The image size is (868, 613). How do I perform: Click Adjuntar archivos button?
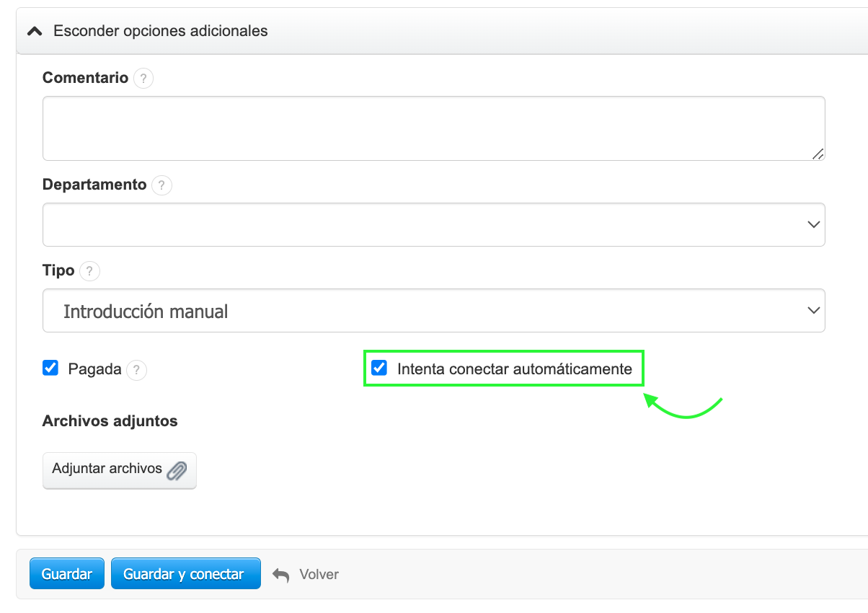tap(119, 470)
